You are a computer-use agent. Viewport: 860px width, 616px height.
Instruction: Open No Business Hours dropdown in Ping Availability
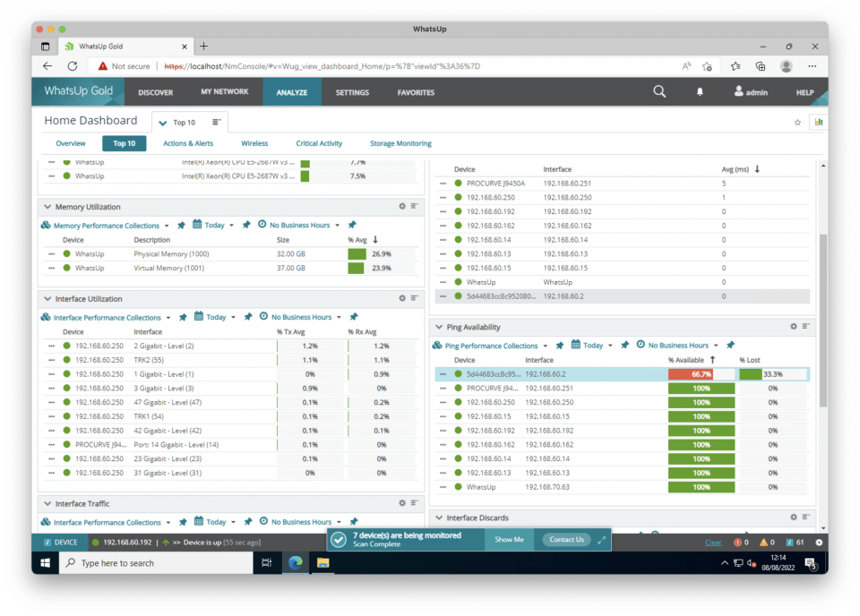716,346
